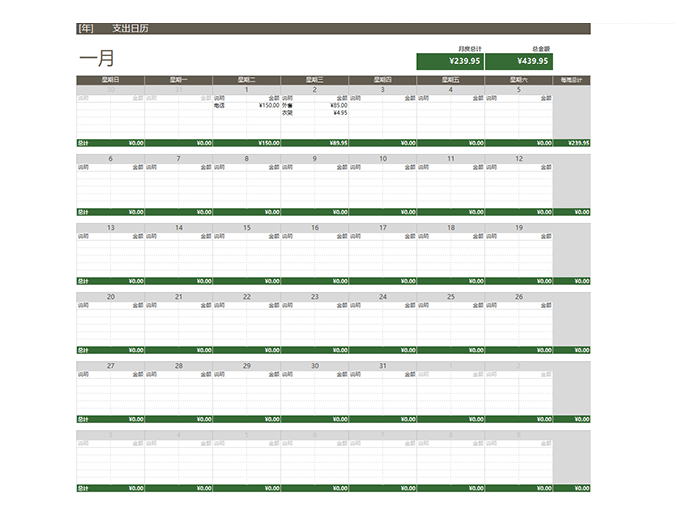Select date cell 10
Viewport: 675px width, 520px height.
[383, 159]
